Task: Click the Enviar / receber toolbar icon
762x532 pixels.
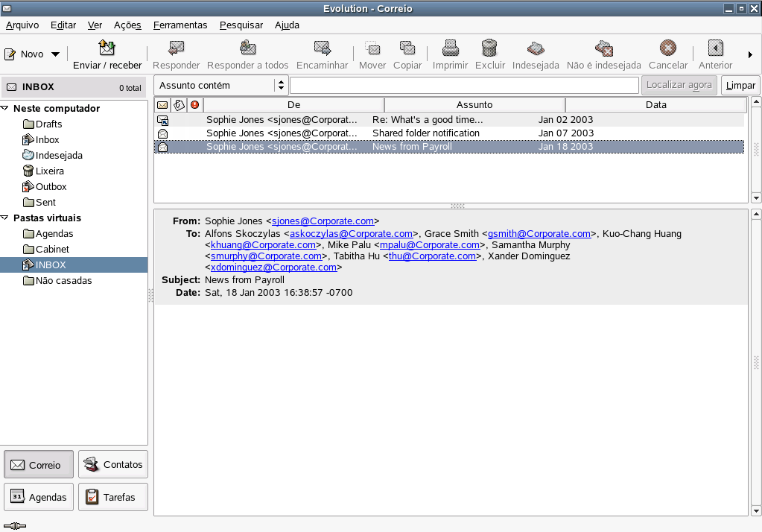Action: 107,48
